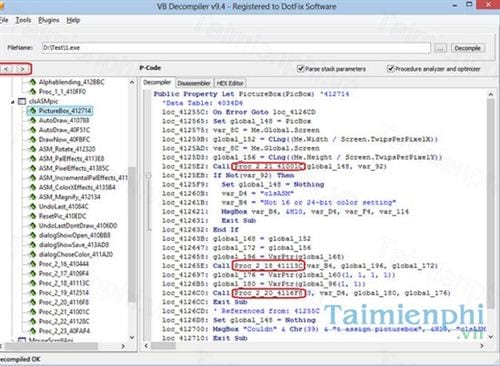The height and width of the screenshot is (366, 500).
Task: Follow the Proc_2_20_4116F8 link in code
Action: point(268,293)
